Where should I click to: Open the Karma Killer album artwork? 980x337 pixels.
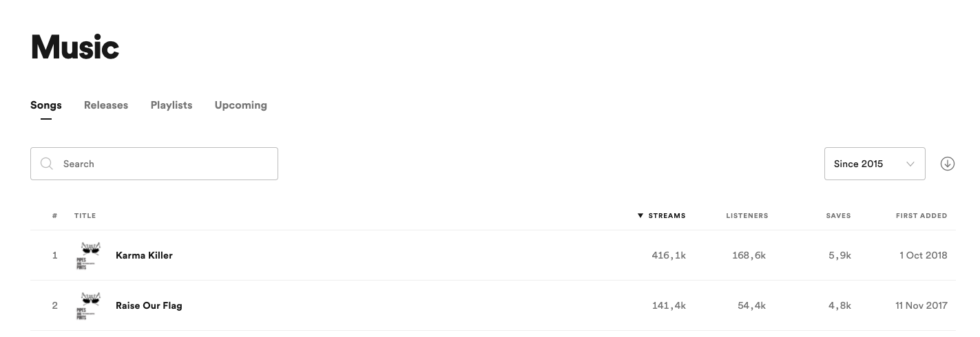click(x=90, y=255)
